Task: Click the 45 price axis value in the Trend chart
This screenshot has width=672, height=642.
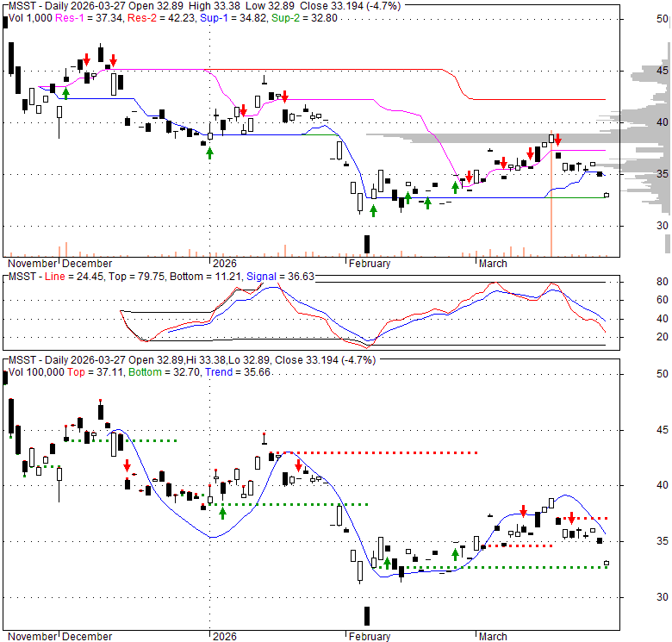Action: coord(663,430)
